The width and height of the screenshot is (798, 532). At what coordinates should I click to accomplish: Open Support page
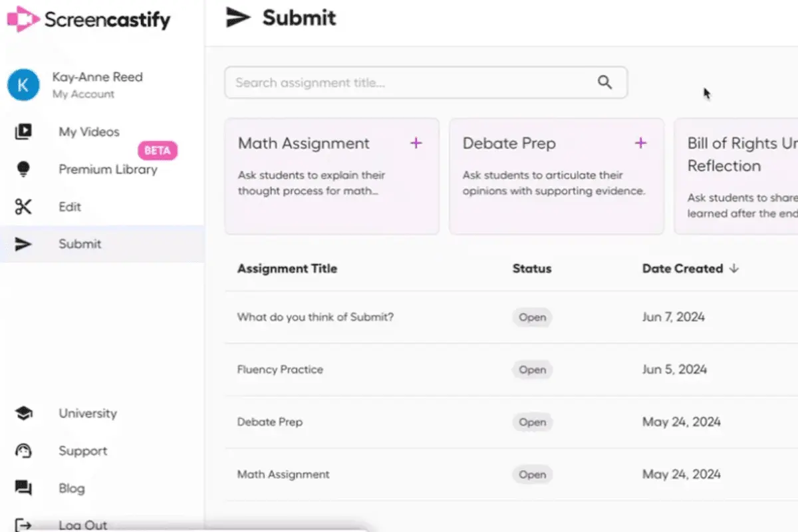[83, 451]
